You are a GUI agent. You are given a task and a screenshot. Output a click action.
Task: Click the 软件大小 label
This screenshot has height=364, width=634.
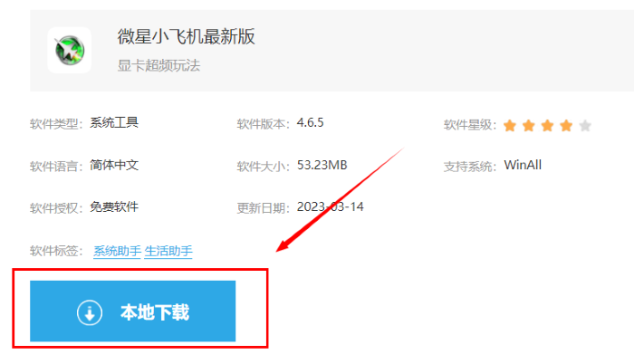pos(264,167)
